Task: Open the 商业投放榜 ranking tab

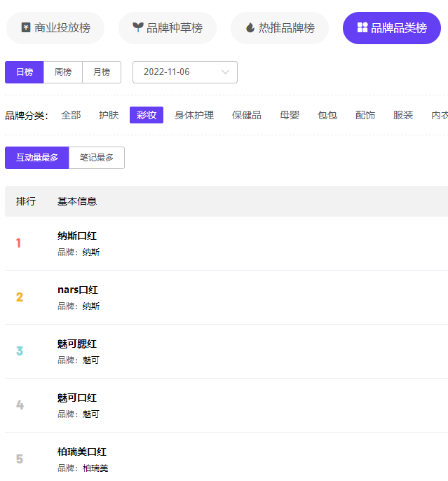Action: (55, 28)
